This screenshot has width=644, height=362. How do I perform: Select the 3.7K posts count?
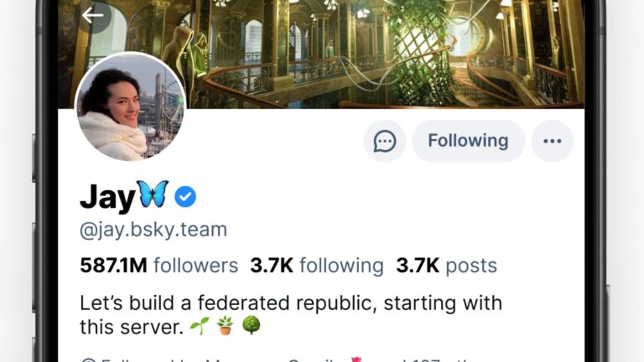(x=446, y=266)
